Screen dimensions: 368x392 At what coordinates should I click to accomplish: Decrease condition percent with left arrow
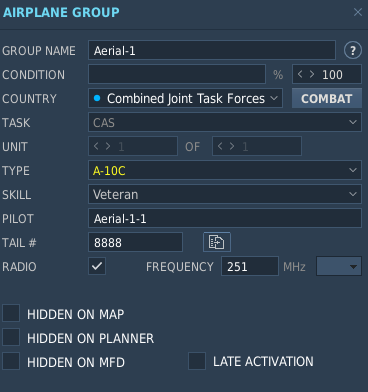pyautogui.click(x=300, y=74)
